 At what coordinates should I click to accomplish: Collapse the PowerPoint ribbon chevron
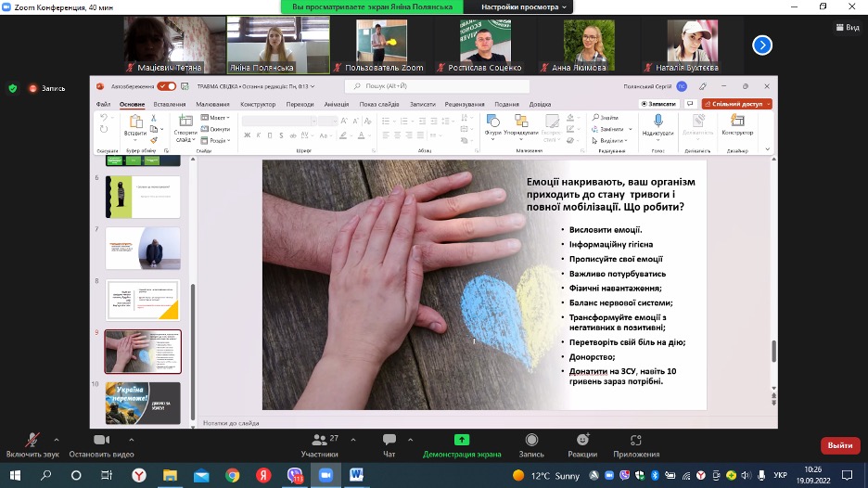[x=767, y=149]
